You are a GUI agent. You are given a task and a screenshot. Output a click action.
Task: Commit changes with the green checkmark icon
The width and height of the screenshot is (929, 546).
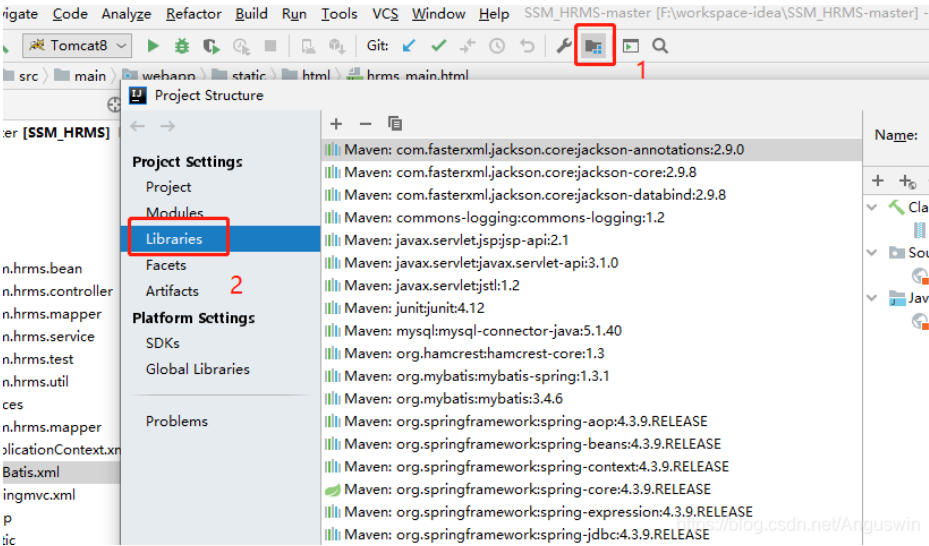[x=438, y=46]
